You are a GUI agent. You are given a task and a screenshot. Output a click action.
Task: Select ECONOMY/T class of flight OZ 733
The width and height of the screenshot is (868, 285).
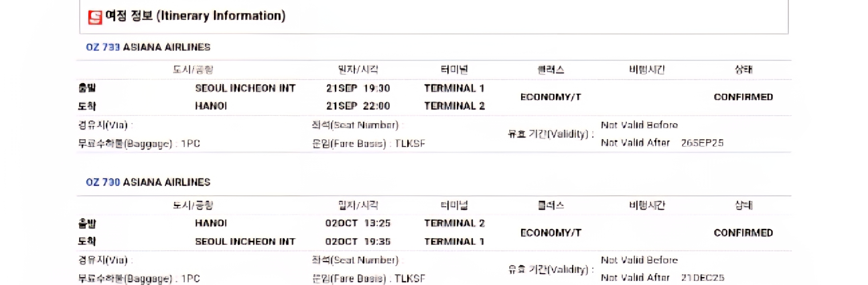point(551,97)
